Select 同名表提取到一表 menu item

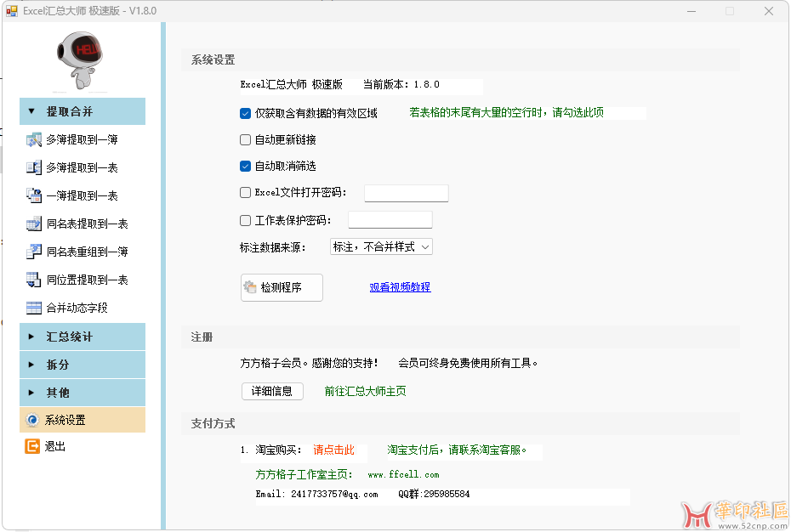click(x=83, y=224)
